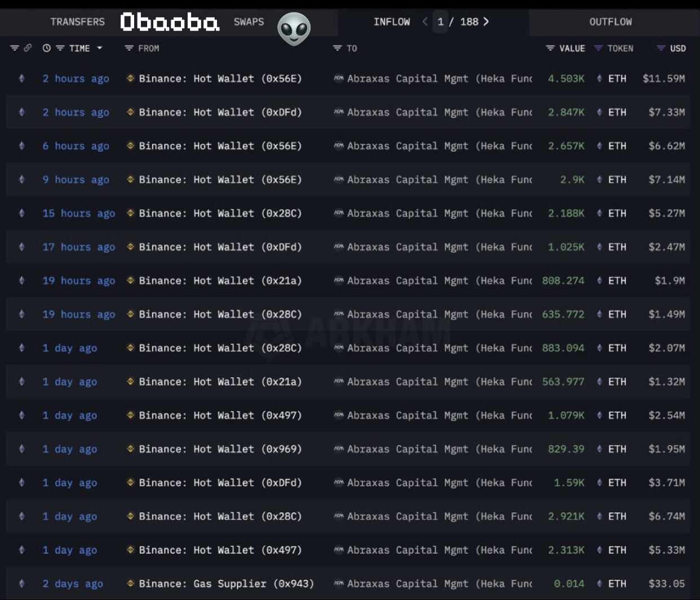The height and width of the screenshot is (600, 700).
Task: Click USD amount $1.95M
Action: tap(667, 449)
